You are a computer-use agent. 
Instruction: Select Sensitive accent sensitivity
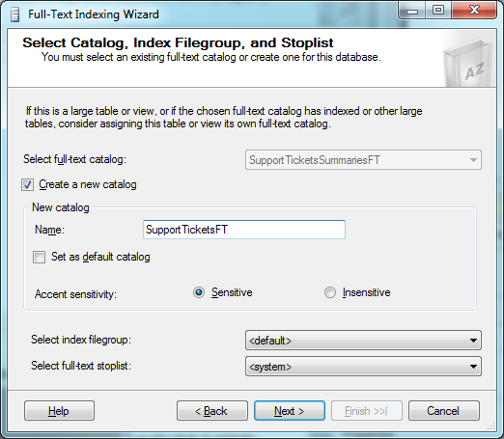coord(199,292)
